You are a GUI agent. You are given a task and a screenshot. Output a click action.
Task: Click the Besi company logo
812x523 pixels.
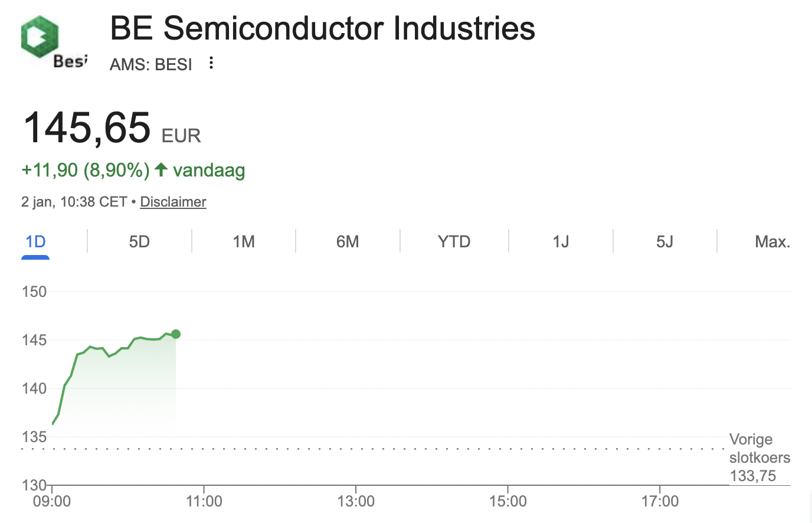(x=53, y=41)
